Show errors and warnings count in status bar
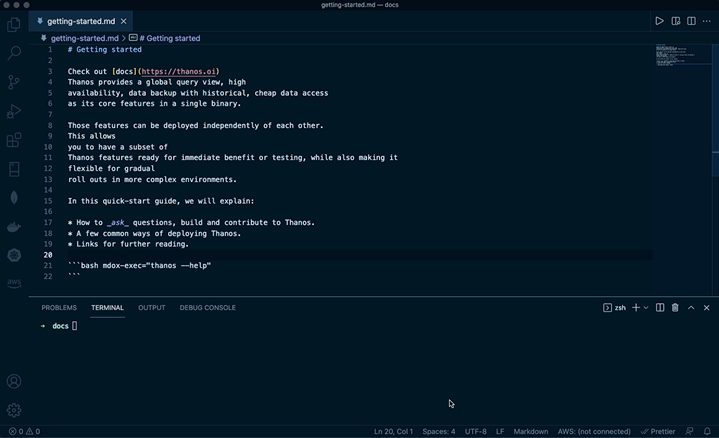Image resolution: width=719 pixels, height=438 pixels. tap(24, 431)
